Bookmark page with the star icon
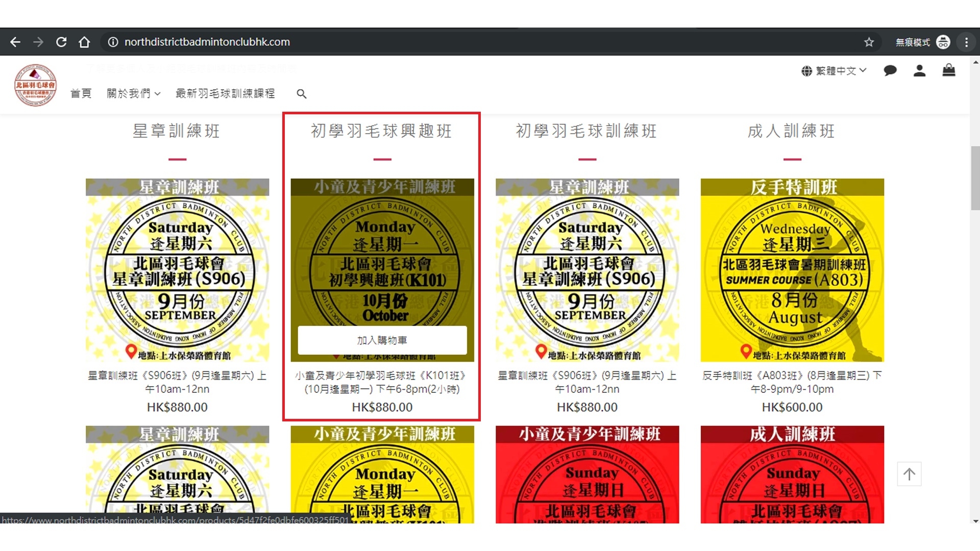980x551 pixels. pyautogui.click(x=869, y=42)
